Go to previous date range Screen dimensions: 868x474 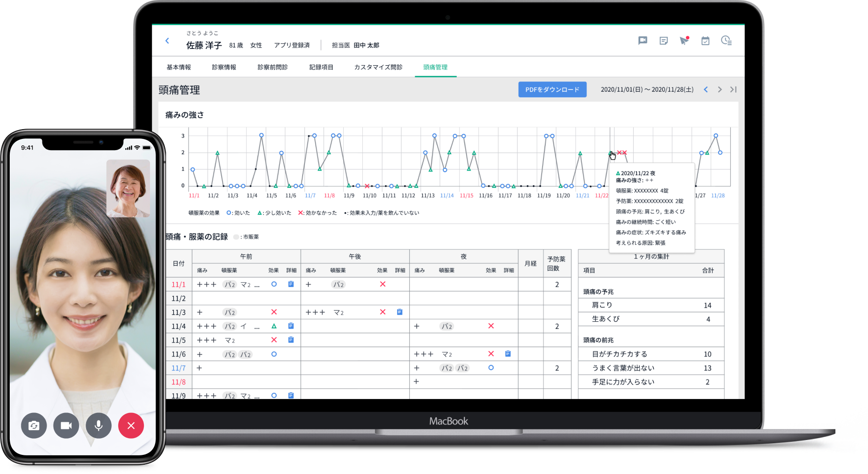(706, 89)
